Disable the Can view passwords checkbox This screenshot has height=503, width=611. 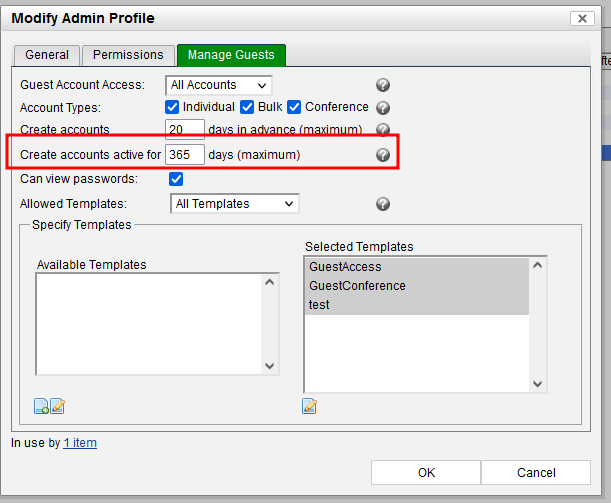(x=176, y=180)
